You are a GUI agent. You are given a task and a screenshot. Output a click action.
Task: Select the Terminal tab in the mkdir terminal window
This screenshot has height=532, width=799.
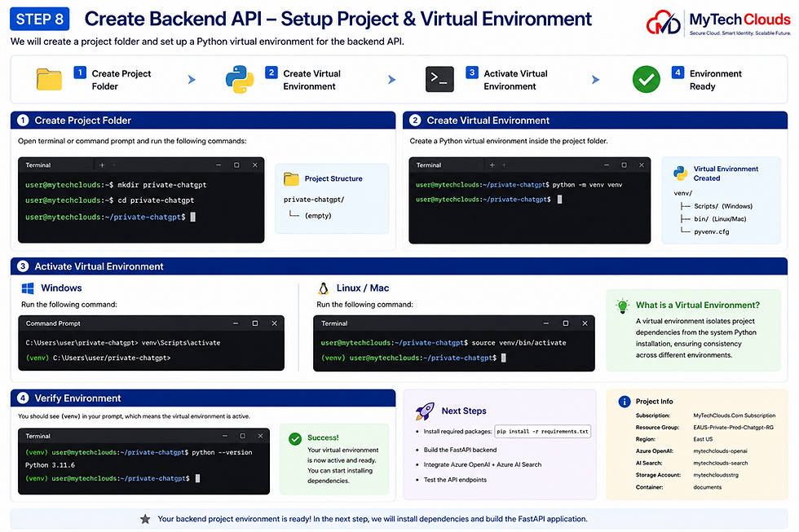(x=38, y=165)
